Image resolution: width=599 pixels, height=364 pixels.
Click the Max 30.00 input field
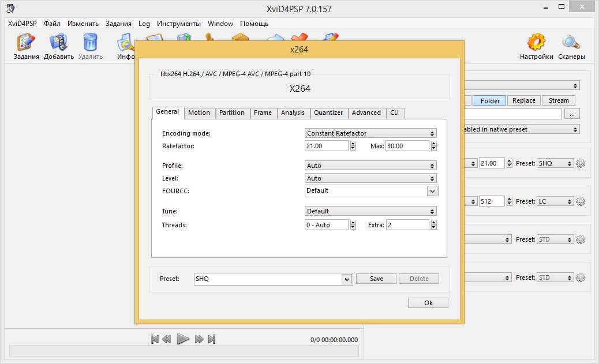[407, 146]
